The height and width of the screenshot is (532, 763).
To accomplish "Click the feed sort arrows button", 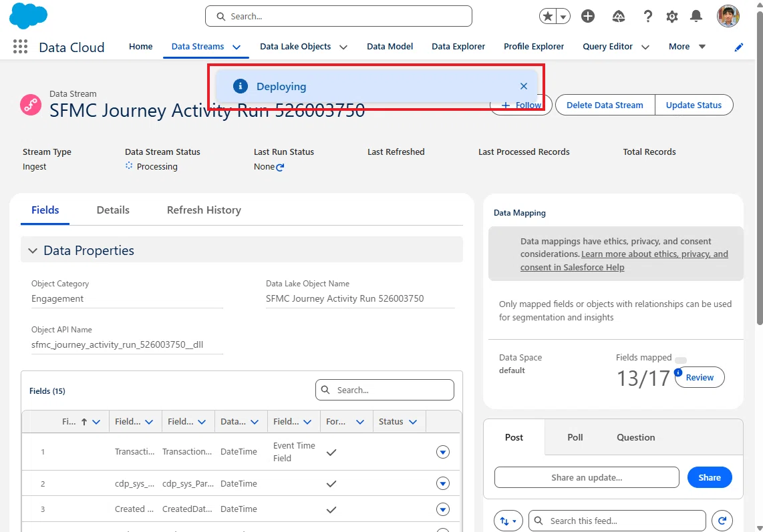I will pos(508,521).
